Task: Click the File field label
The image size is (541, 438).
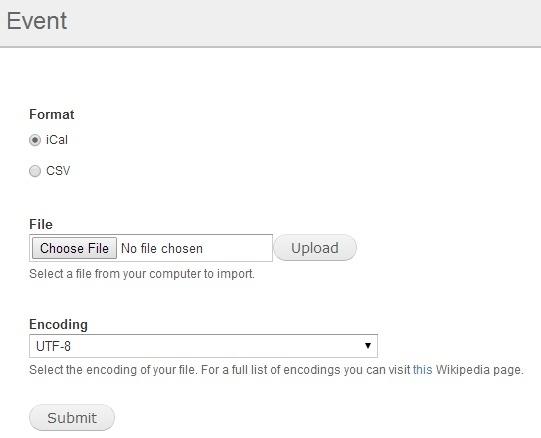Action: point(41,224)
